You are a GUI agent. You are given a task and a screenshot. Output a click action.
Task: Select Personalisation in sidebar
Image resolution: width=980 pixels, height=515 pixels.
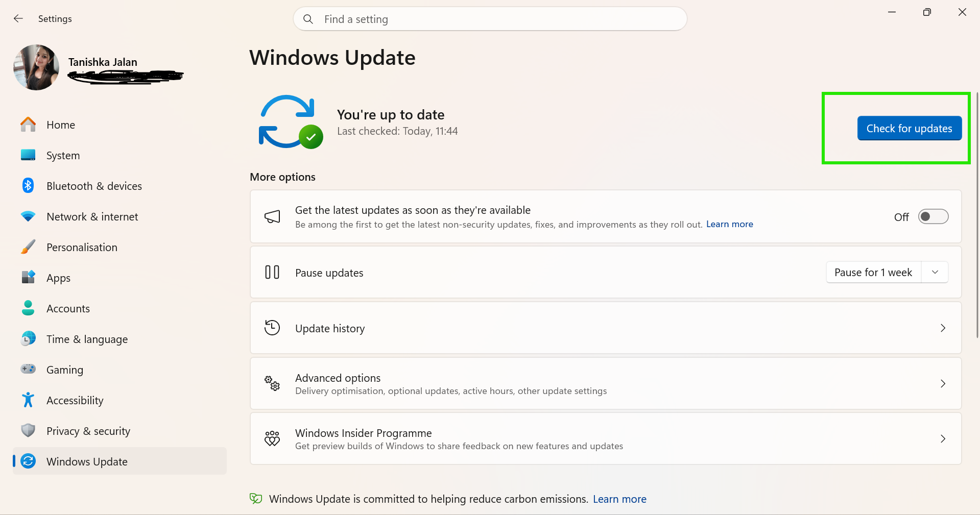click(119, 247)
